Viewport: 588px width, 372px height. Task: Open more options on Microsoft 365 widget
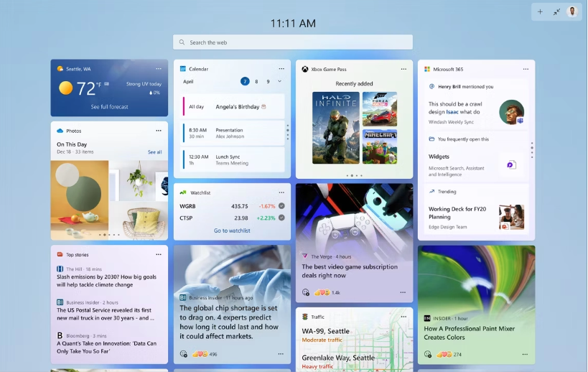coord(526,70)
